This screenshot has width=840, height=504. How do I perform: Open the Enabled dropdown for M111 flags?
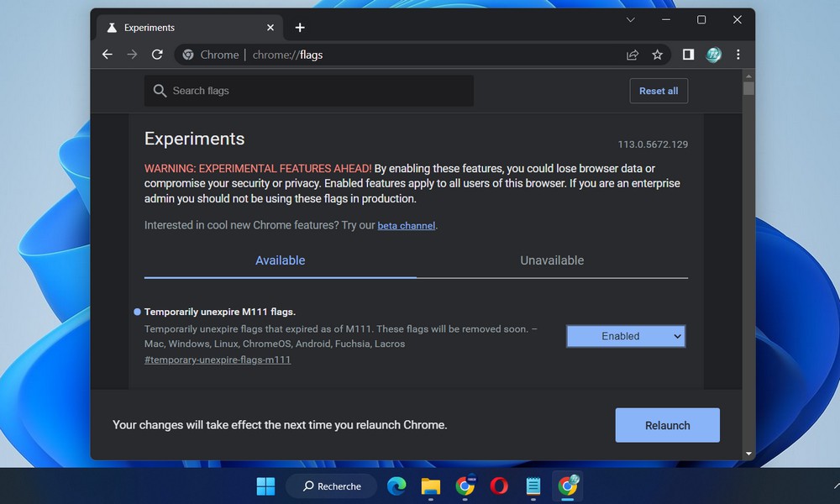626,336
